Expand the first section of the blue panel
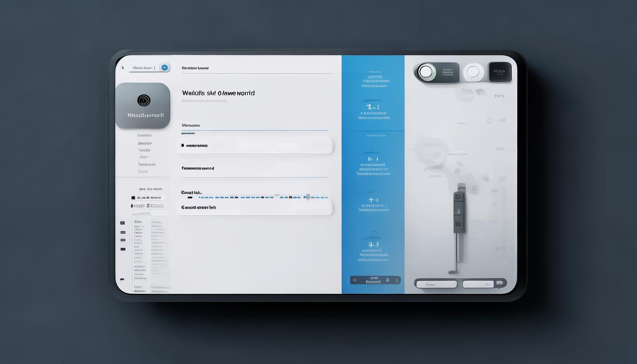Screen dimensions: 637x364 pyautogui.click(x=373, y=79)
